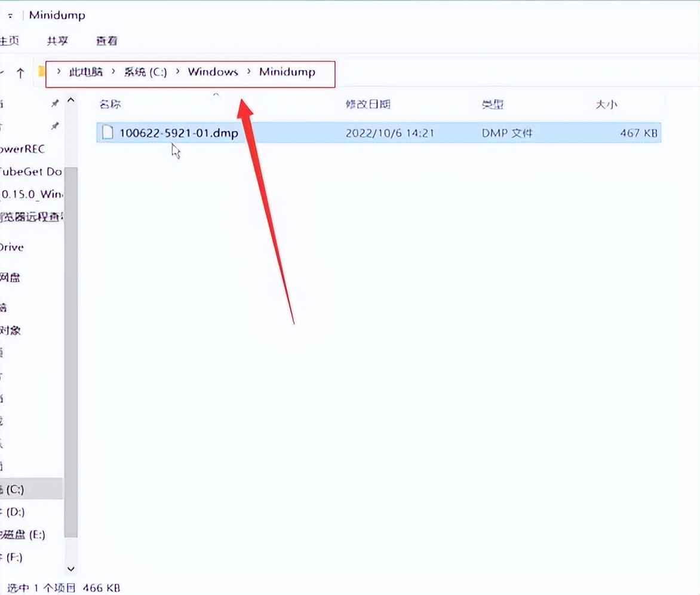Open the quick access toolbar dropdown in title bar
700x595 pixels.
click(10, 16)
